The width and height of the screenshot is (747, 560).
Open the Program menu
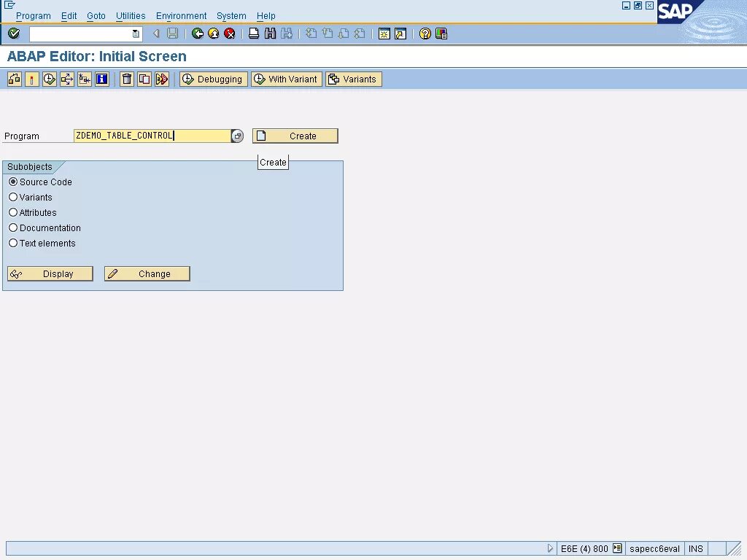tap(34, 16)
